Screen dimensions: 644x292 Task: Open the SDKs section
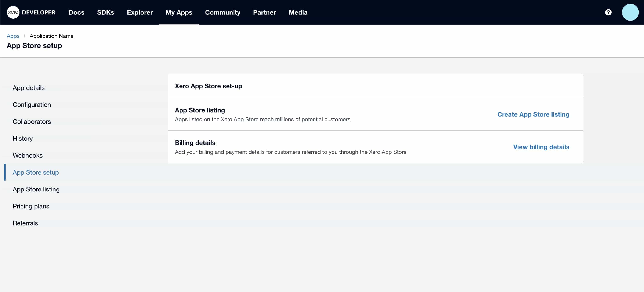point(105,12)
